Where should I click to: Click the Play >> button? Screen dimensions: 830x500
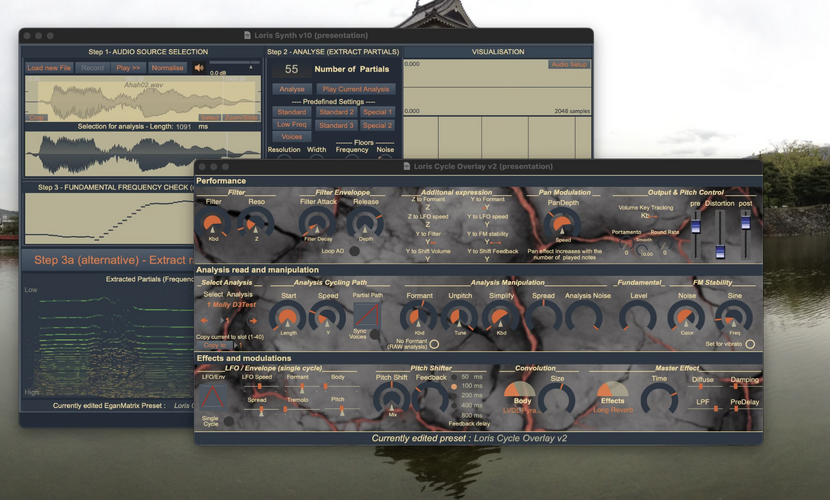coord(128,68)
